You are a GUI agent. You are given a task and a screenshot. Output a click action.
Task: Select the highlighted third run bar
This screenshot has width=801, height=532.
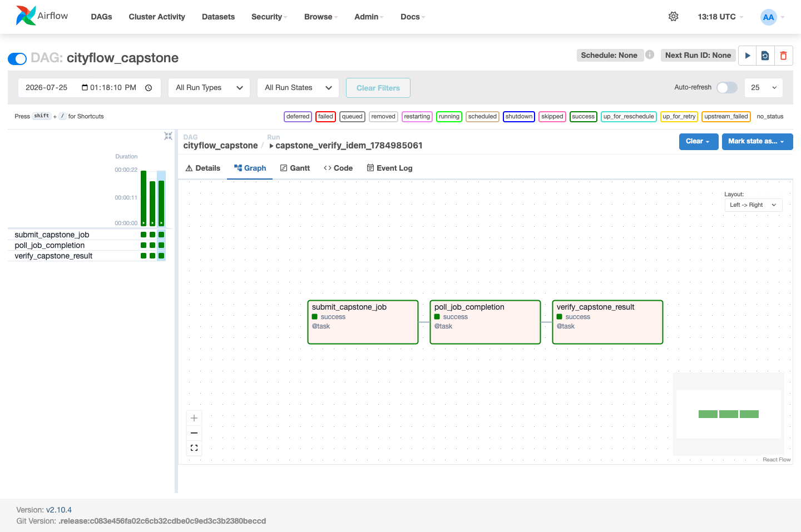161,203
